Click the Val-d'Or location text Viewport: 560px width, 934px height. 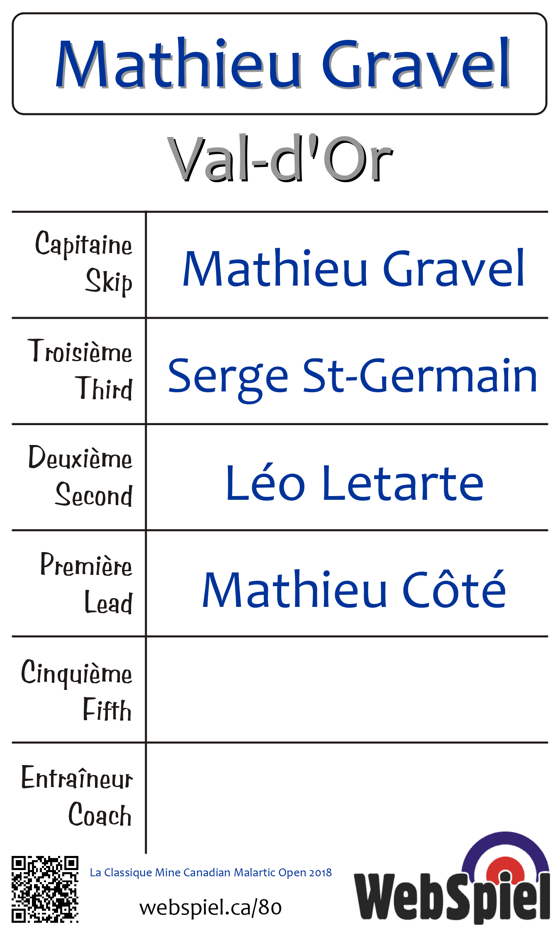pyautogui.click(x=280, y=159)
